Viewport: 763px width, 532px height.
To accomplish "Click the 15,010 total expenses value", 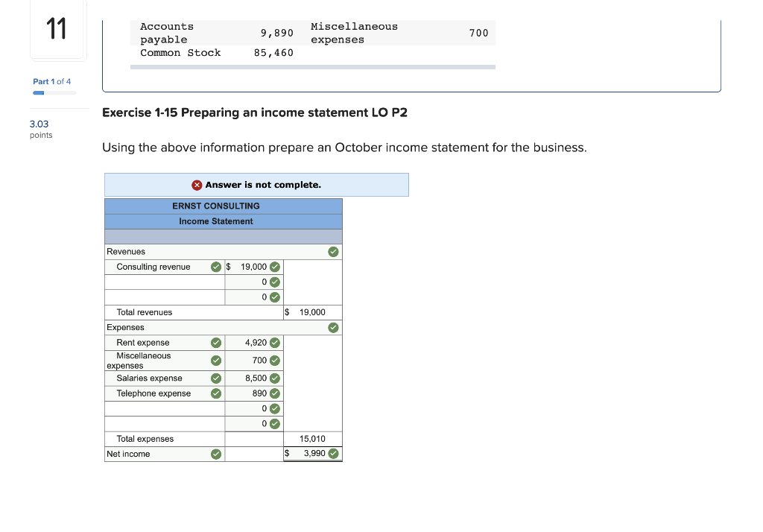I will coord(312,439).
